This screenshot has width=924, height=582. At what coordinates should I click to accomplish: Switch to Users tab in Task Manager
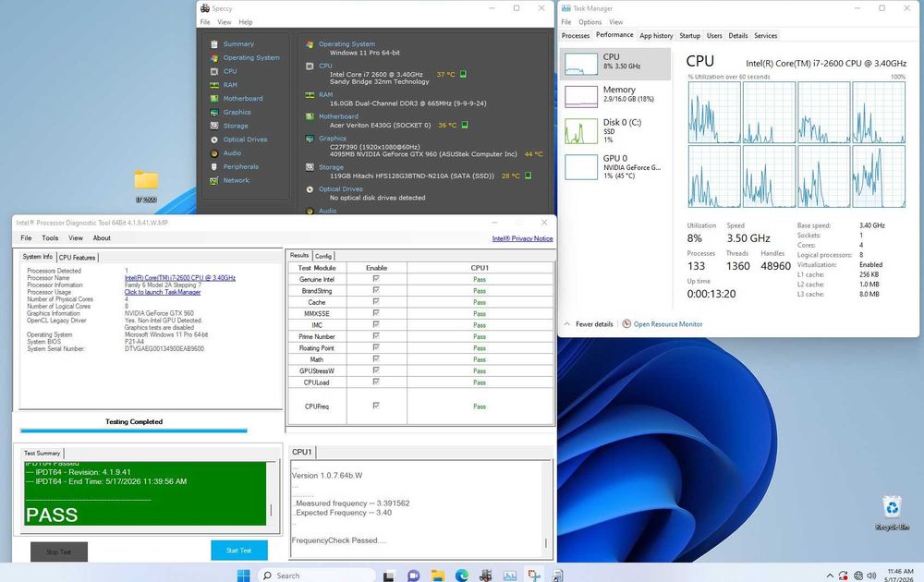tap(714, 36)
